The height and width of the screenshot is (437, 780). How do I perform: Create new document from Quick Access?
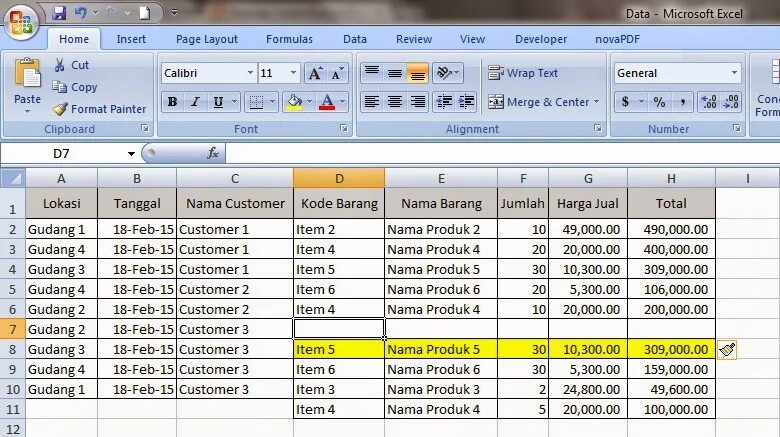coord(145,13)
